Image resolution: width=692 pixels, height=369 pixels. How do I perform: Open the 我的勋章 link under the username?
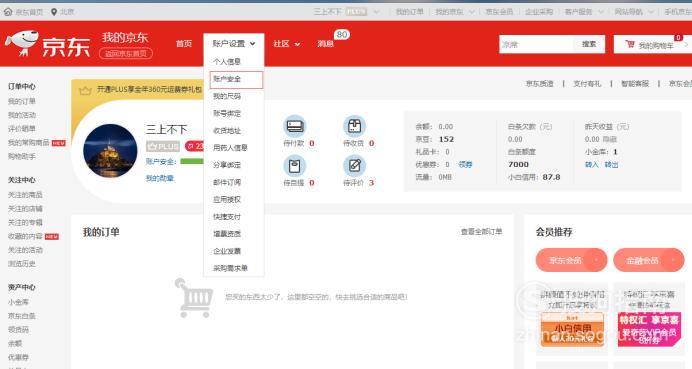160,178
